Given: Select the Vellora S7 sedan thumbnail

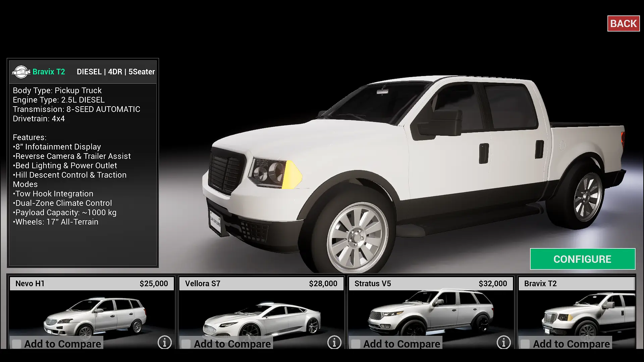Looking at the screenshot, I should pyautogui.click(x=262, y=319).
